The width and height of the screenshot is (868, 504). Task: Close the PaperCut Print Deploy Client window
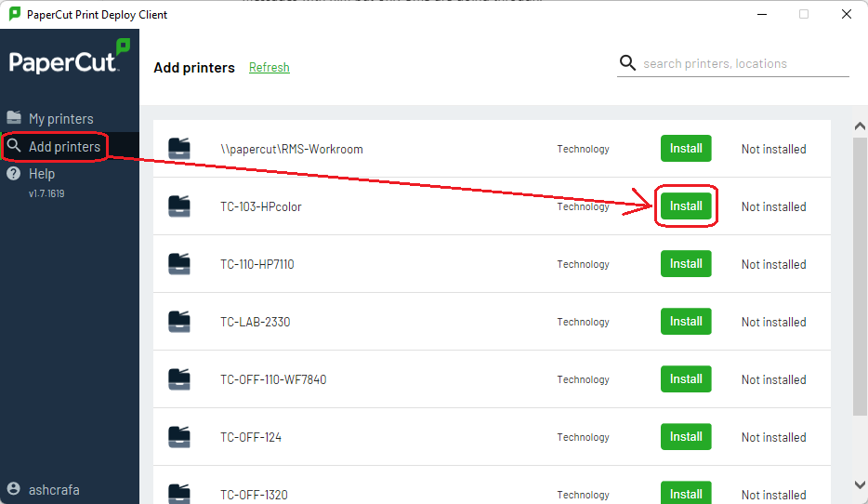pyautogui.click(x=847, y=14)
